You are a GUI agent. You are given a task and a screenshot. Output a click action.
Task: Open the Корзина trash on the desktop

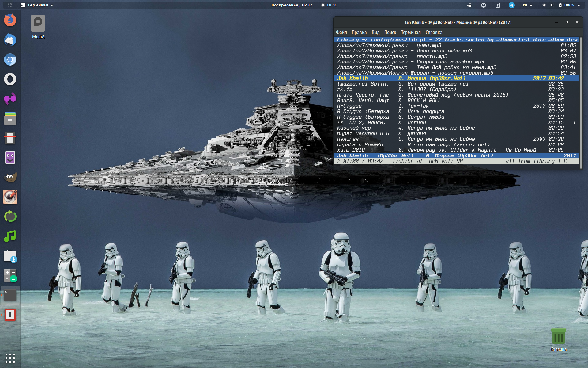(558, 340)
